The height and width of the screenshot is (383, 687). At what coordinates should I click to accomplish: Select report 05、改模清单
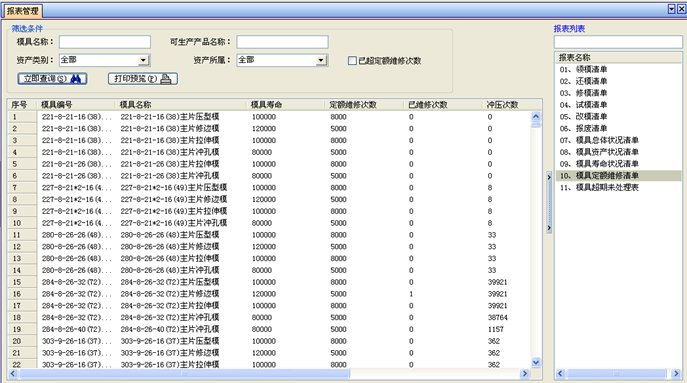[x=583, y=117]
